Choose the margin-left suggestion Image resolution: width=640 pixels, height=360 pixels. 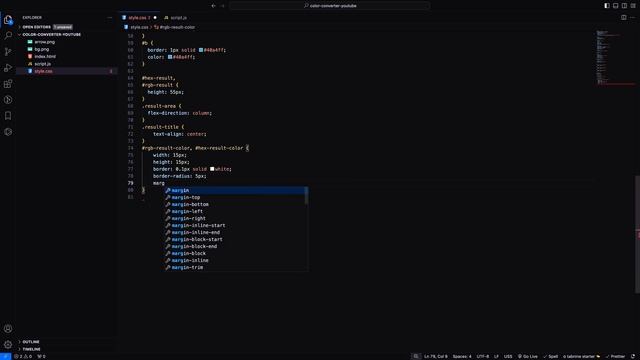pyautogui.click(x=235, y=211)
